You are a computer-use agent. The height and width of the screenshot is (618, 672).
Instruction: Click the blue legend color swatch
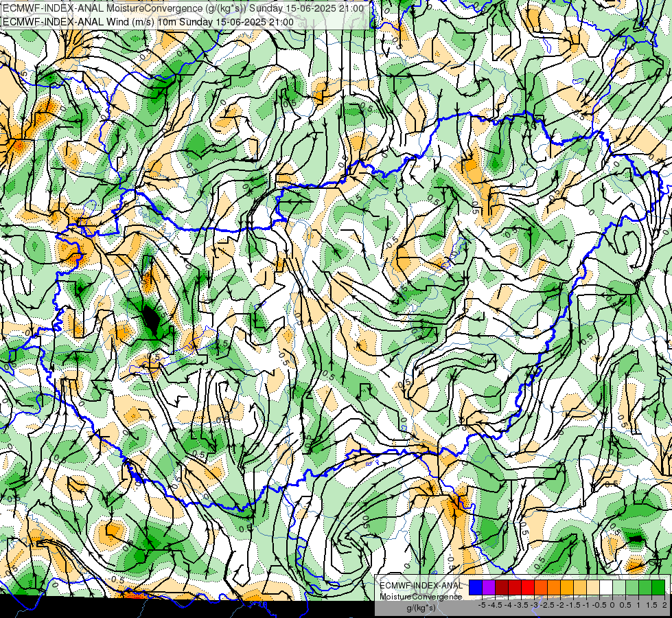[476, 587]
